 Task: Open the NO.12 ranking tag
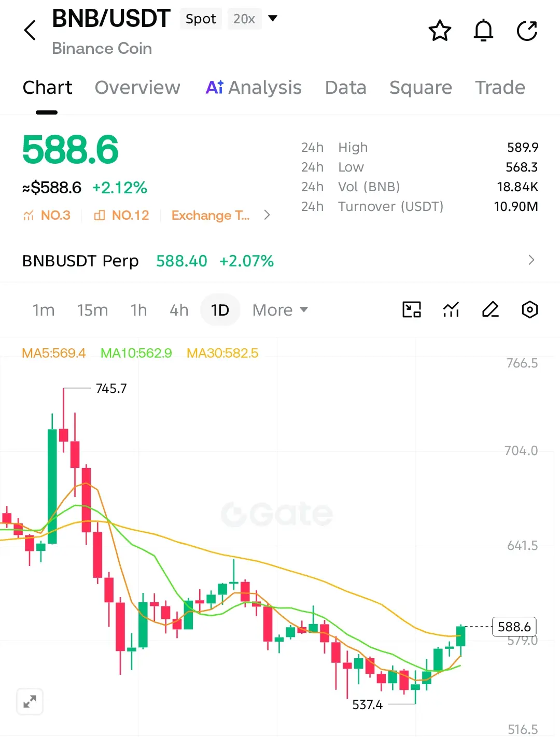pyautogui.click(x=121, y=215)
